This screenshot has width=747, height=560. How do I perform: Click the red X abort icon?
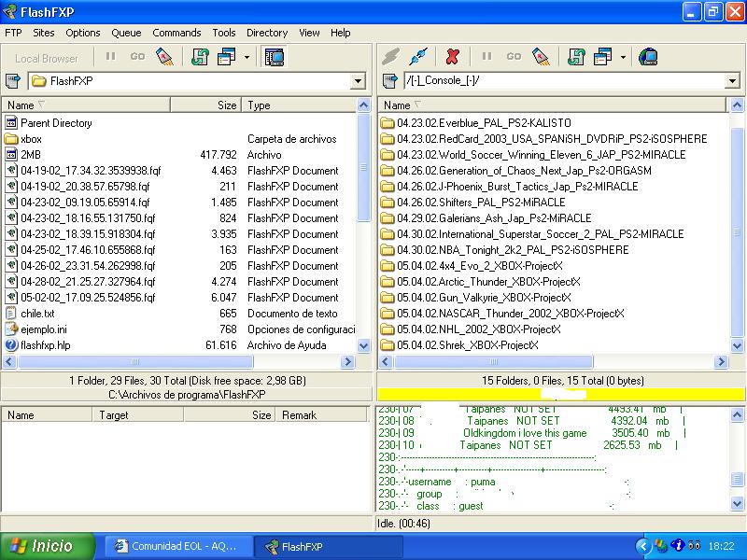(x=453, y=57)
